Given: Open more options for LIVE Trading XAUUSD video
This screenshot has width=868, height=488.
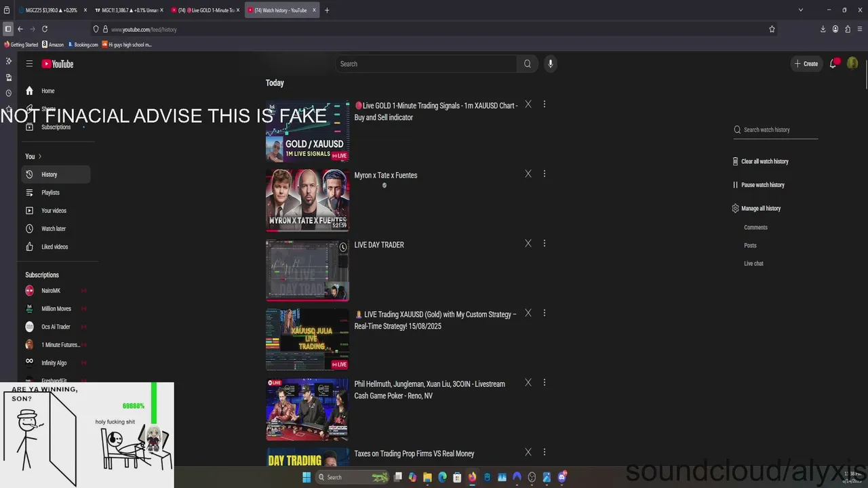Looking at the screenshot, I should tap(544, 313).
